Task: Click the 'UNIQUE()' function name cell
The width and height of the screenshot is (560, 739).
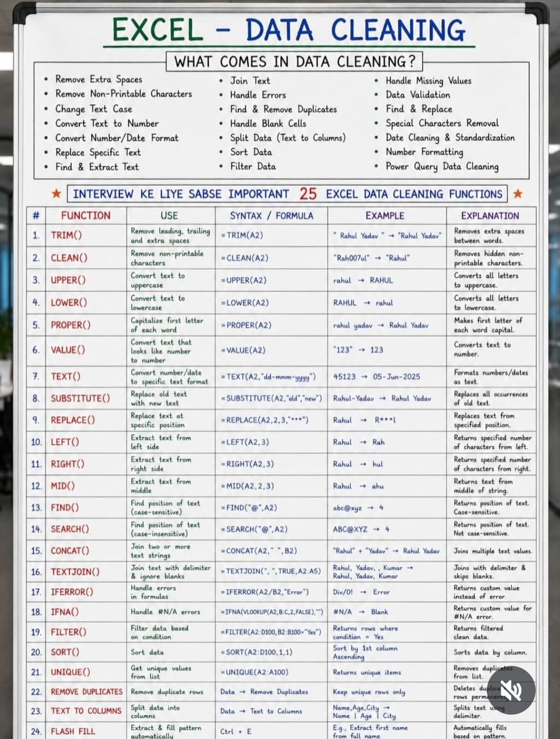Action: point(86,672)
